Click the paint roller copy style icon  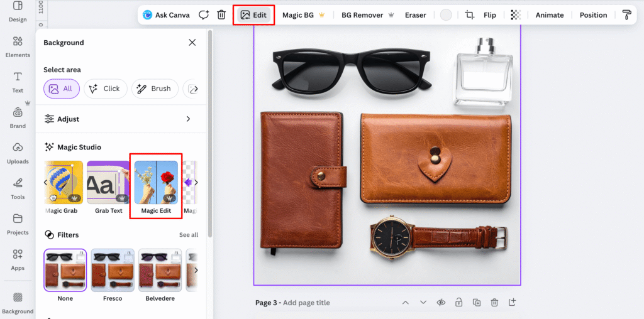[x=626, y=15]
